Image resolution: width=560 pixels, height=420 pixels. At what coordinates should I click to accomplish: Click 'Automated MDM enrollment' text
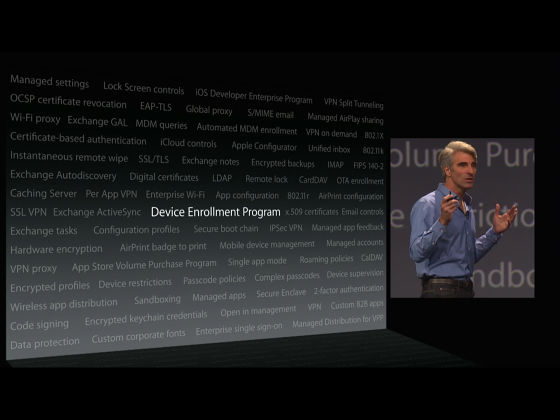[x=247, y=129]
